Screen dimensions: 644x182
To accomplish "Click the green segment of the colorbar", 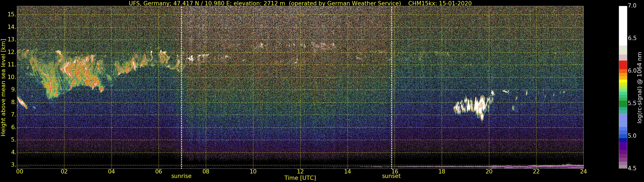I will (x=623, y=104).
